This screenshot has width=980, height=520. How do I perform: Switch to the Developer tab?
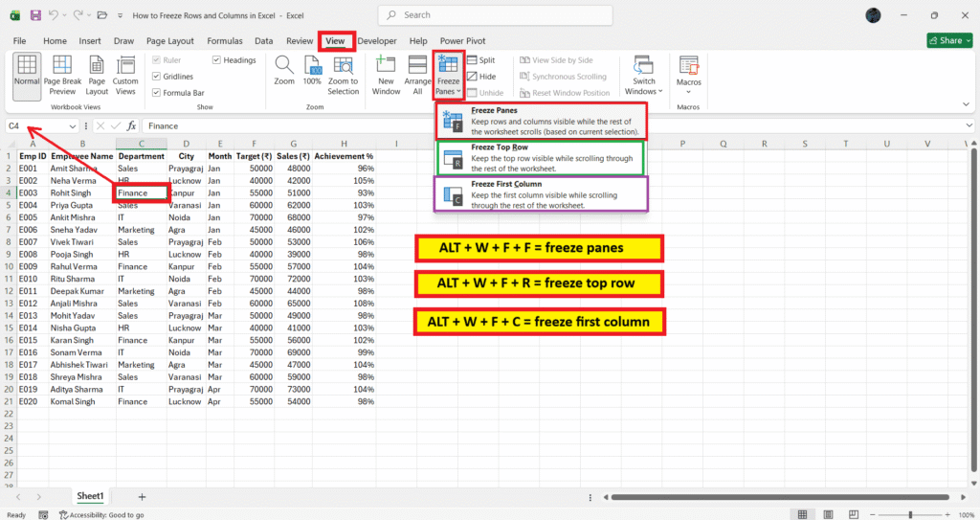[x=377, y=40]
